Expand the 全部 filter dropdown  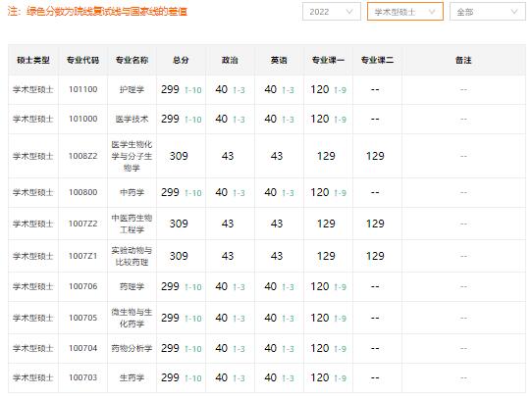point(487,12)
